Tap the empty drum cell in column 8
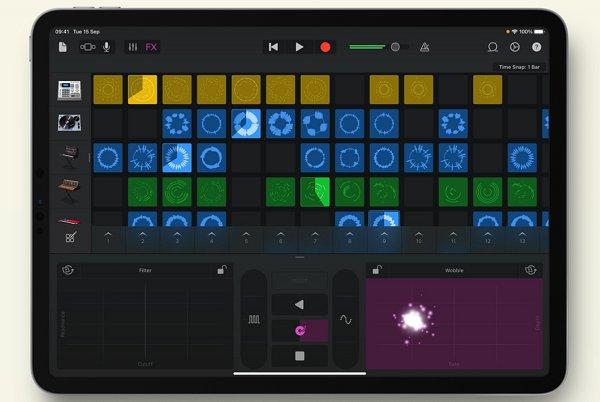The width and height of the screenshot is (600, 402). click(x=349, y=90)
